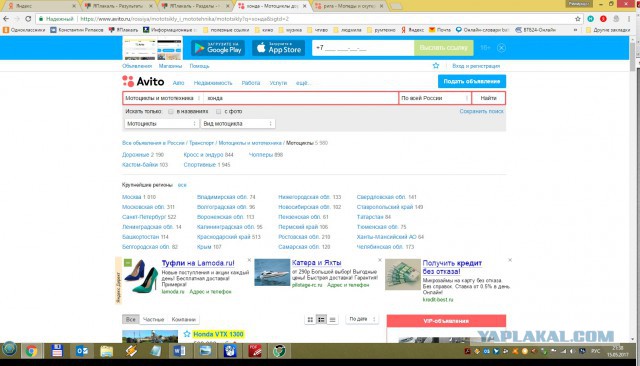
Task: Click into the search field containing 'хонда'
Action: pos(301,98)
